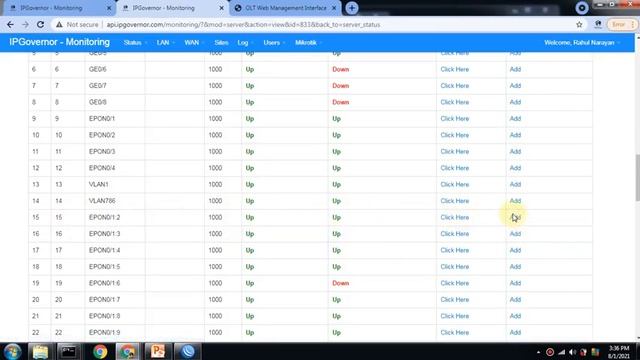640x360 pixels.
Task: Open the WAN dropdown menu
Action: 193,42
